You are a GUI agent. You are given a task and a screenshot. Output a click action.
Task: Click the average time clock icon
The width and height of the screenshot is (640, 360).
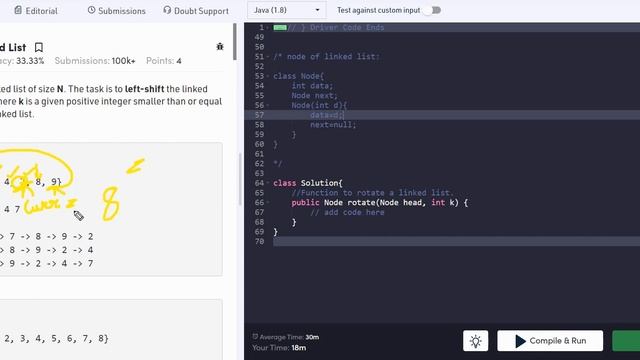tap(255, 337)
